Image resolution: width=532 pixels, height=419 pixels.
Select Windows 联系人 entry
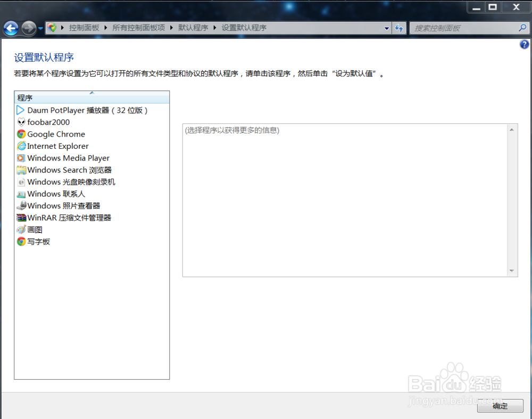56,194
